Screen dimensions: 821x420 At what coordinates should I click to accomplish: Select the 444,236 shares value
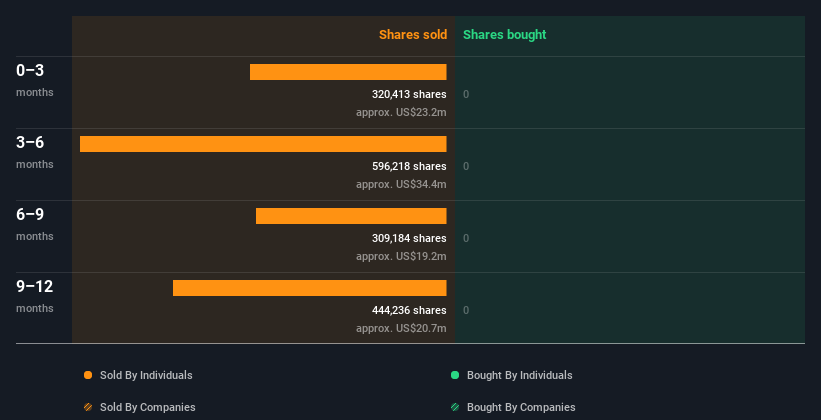coord(409,310)
